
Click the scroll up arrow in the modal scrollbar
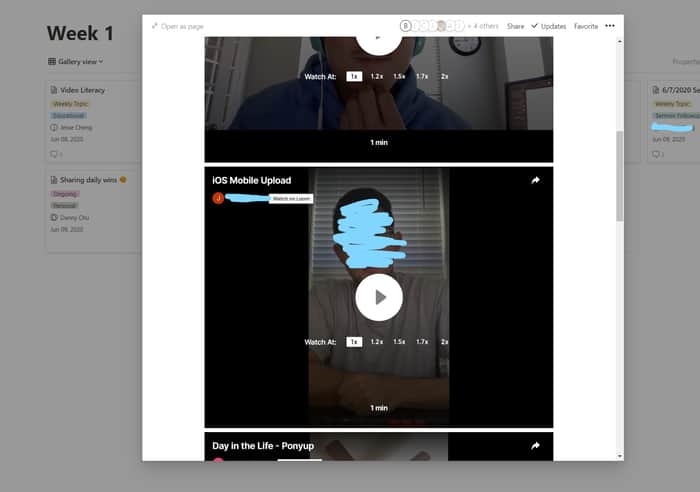[x=620, y=42]
